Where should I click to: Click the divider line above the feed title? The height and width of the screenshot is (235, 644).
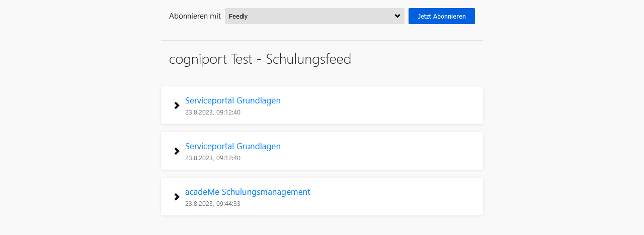(322, 40)
